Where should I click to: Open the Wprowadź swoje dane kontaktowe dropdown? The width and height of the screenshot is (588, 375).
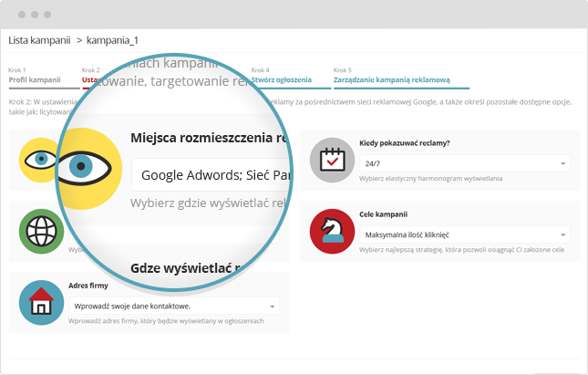172,306
